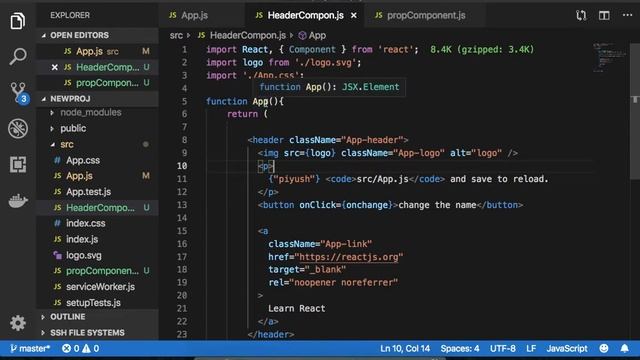The height and width of the screenshot is (360, 640).
Task: Collapse the Open Editors section
Action: click(97, 35)
